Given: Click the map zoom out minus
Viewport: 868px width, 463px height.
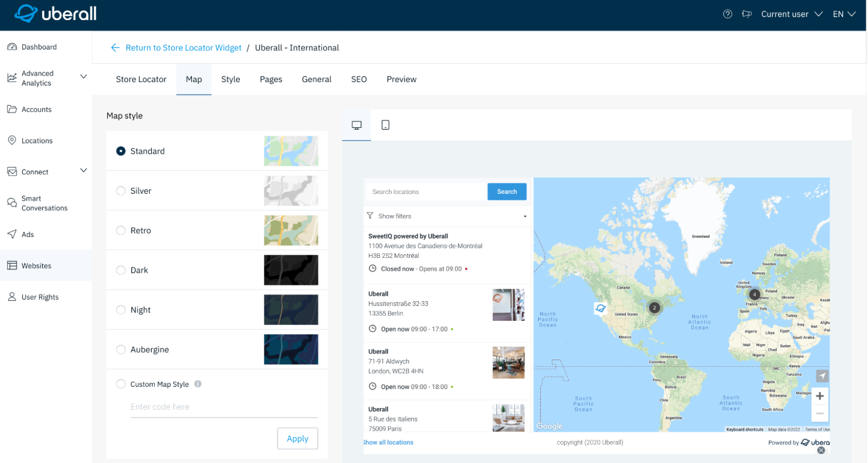Looking at the screenshot, I should [820, 413].
